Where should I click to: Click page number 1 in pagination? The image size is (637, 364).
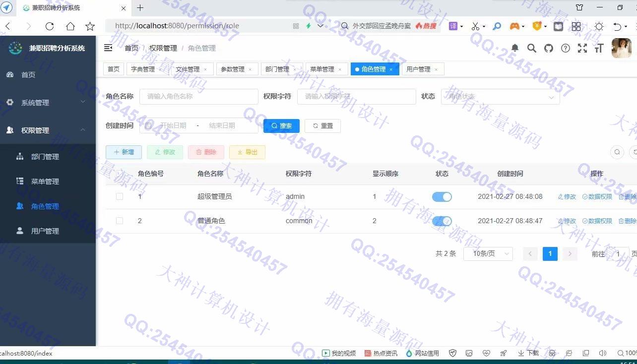point(550,253)
